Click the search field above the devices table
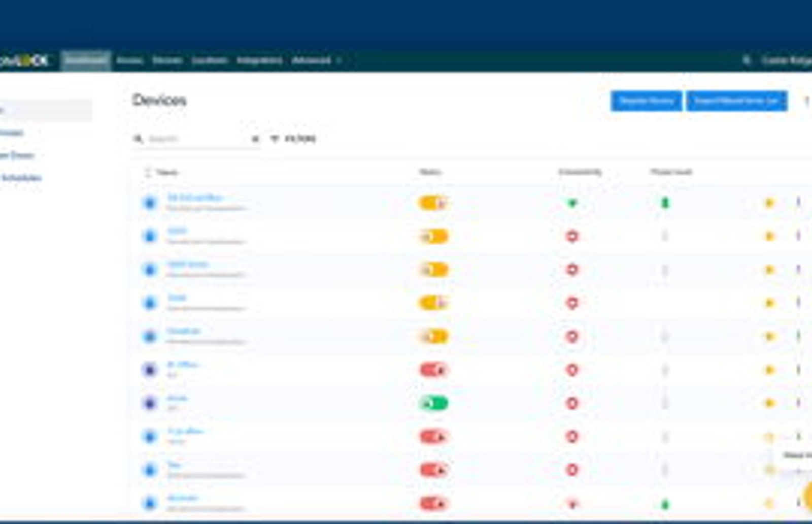 [197, 139]
